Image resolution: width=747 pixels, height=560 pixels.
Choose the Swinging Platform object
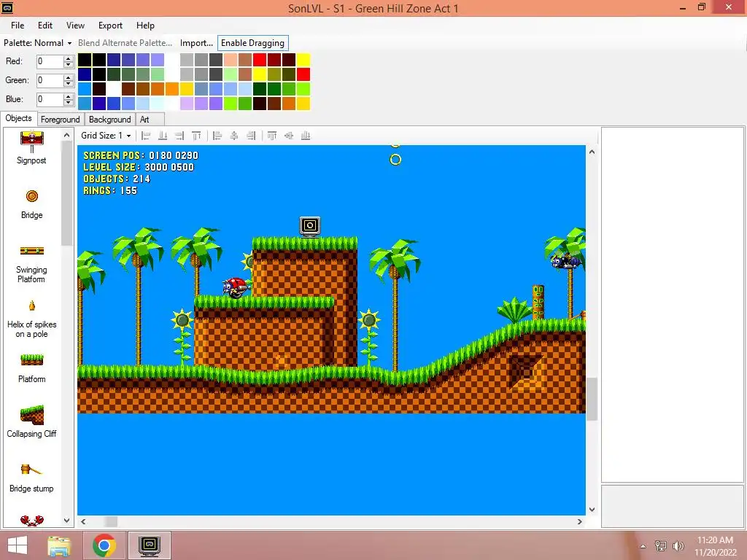tap(31, 265)
